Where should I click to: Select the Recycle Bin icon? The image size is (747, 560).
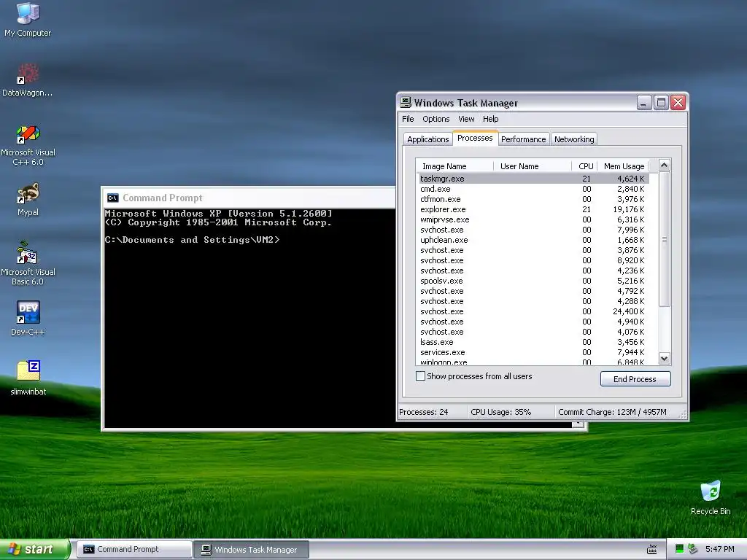point(711,498)
